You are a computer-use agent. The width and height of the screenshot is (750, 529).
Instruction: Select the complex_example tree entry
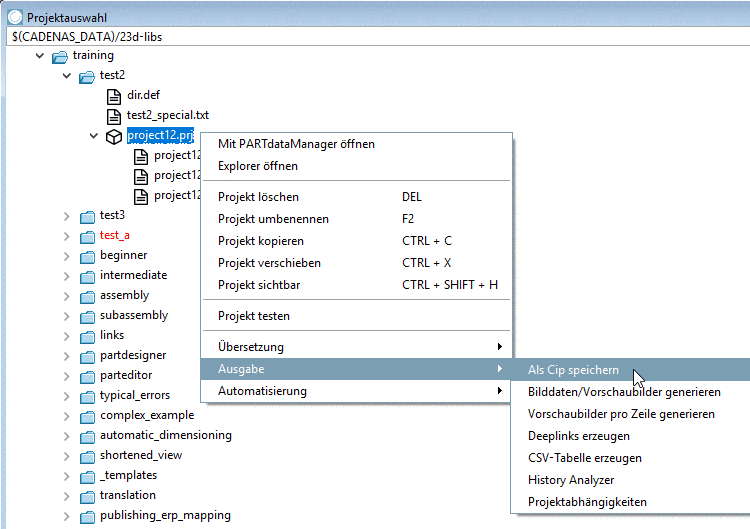pos(147,415)
